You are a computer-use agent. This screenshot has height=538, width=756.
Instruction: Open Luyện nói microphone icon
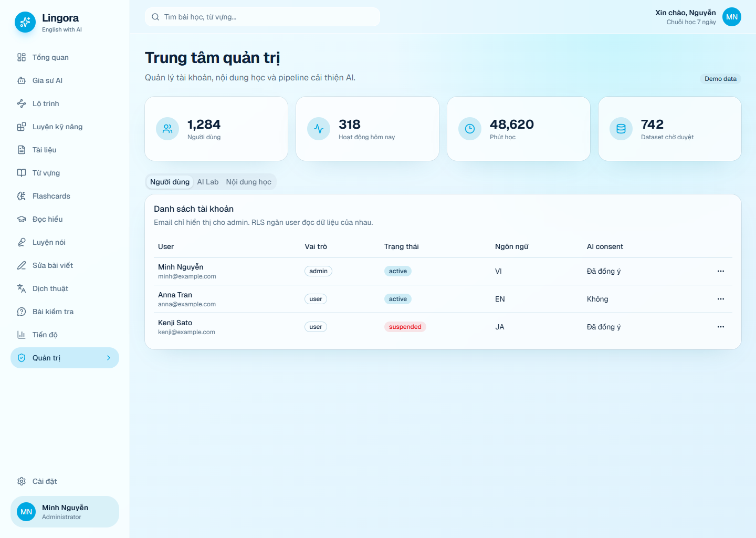pos(22,242)
